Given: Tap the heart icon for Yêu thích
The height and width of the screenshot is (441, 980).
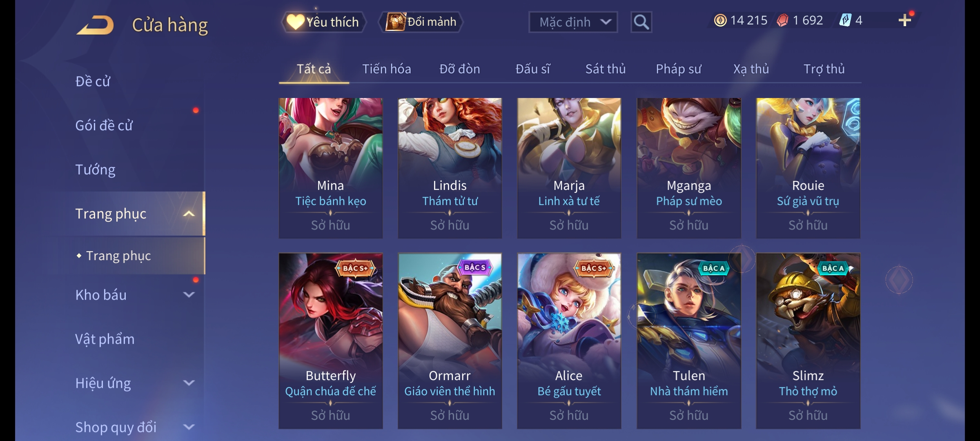Looking at the screenshot, I should 295,22.
